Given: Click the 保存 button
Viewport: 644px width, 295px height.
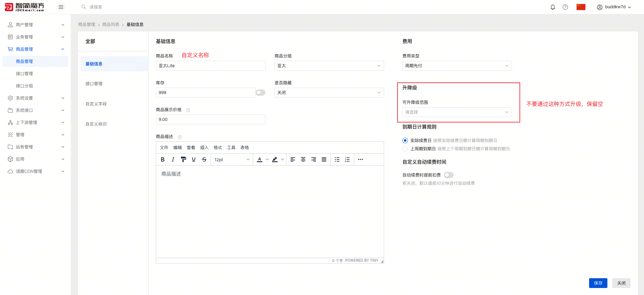Looking at the screenshot, I should [x=598, y=283].
